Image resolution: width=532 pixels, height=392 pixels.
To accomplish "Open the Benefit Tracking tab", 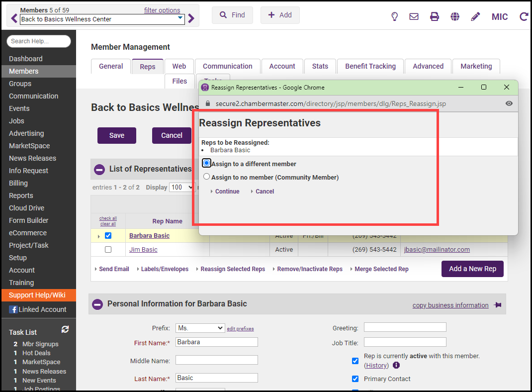I will click(x=370, y=66).
